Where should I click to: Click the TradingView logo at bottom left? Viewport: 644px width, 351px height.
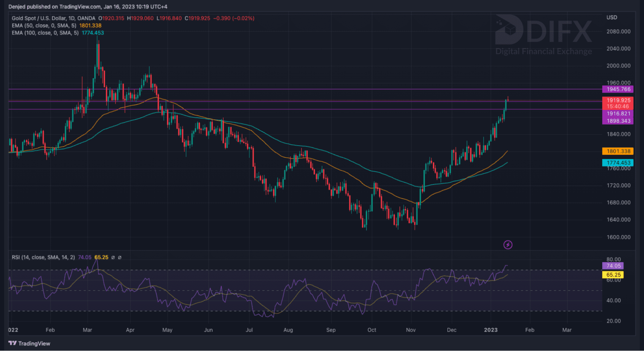[x=29, y=343]
